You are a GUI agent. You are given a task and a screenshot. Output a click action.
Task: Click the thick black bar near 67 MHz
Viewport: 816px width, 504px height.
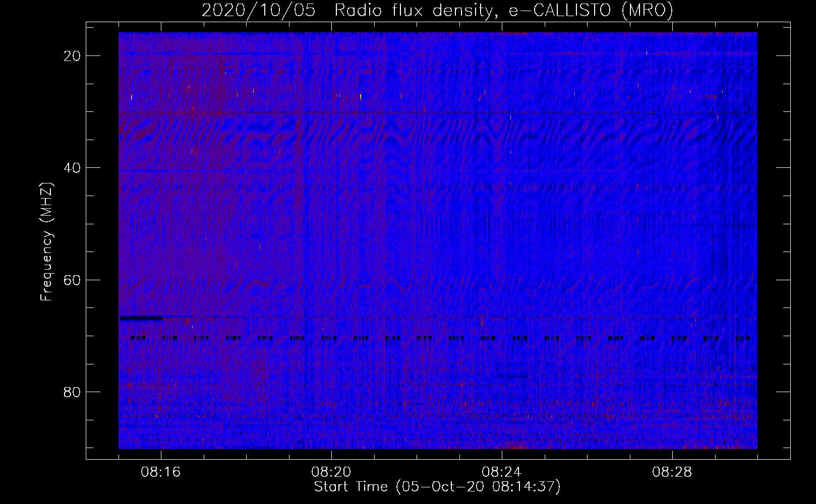141,318
